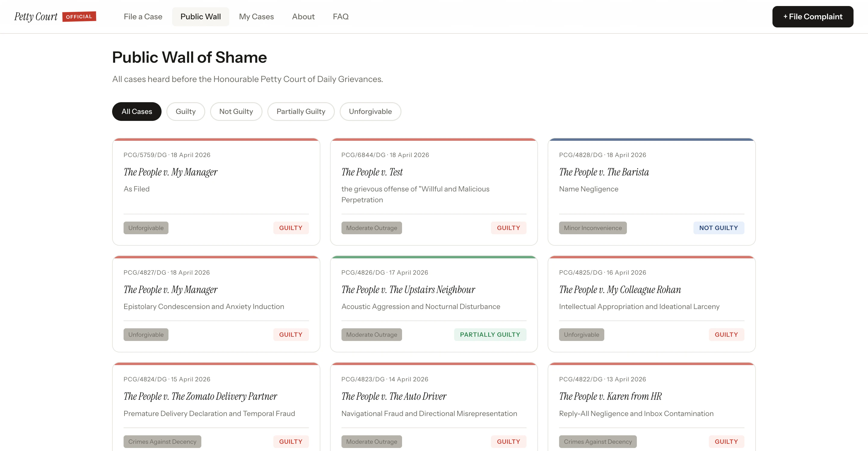This screenshot has height=451, width=868.
Task: Click Minor Inconvenience severity tag
Action: coord(592,228)
